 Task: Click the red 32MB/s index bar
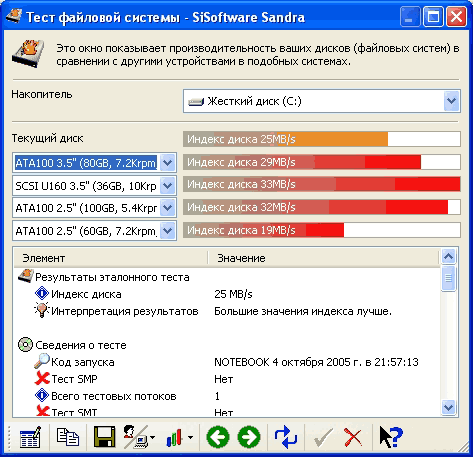[322, 207]
